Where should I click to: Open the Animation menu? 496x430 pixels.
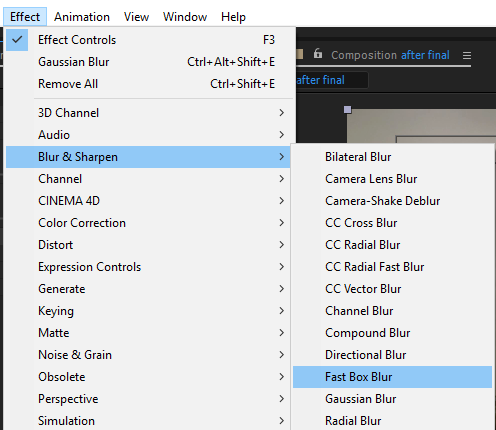(x=82, y=17)
